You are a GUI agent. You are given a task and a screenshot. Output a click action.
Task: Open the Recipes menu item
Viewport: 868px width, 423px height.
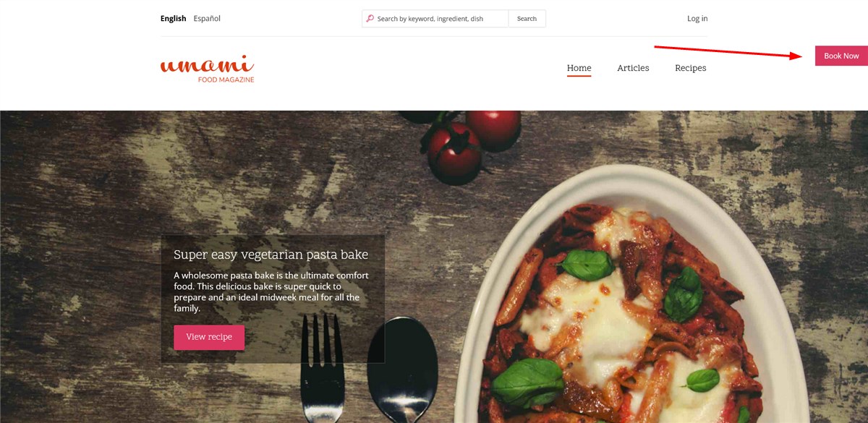click(691, 68)
